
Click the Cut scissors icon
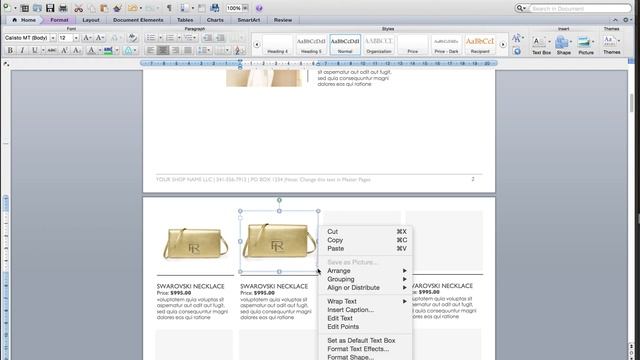(79, 8)
